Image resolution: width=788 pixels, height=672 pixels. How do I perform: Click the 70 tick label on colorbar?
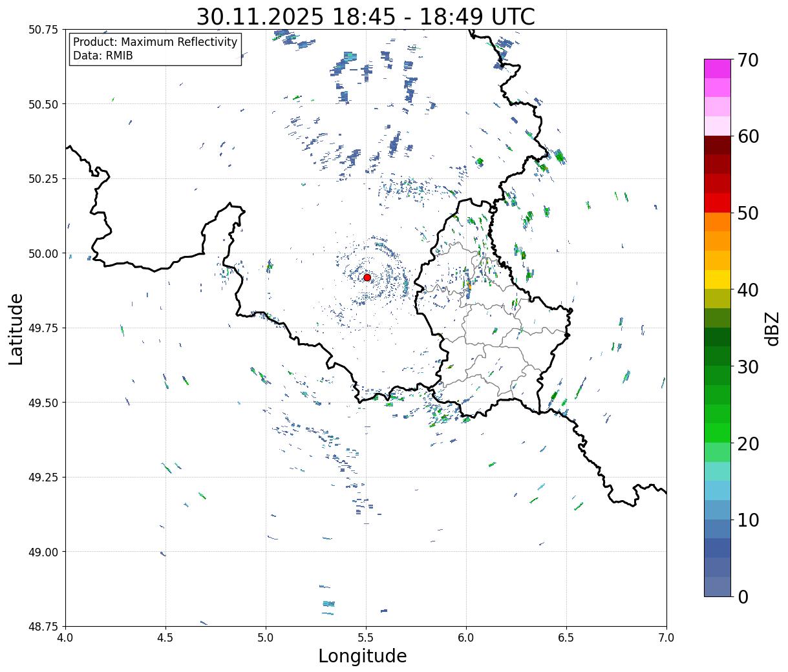click(747, 60)
